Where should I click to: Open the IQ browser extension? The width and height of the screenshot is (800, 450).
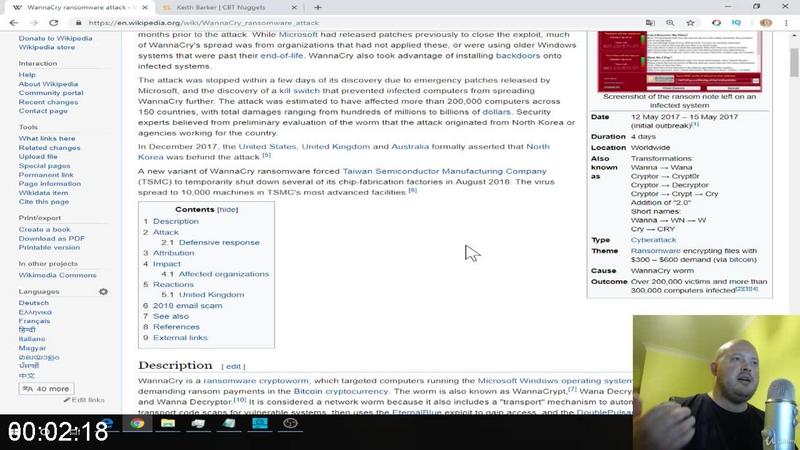click(736, 23)
